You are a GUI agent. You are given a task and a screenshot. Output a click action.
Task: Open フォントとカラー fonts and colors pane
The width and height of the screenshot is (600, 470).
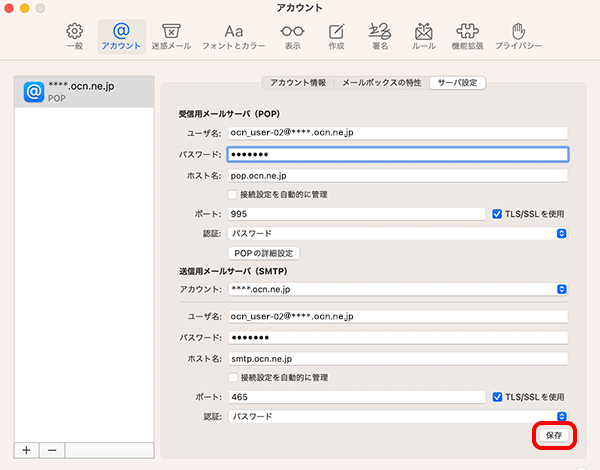[233, 36]
